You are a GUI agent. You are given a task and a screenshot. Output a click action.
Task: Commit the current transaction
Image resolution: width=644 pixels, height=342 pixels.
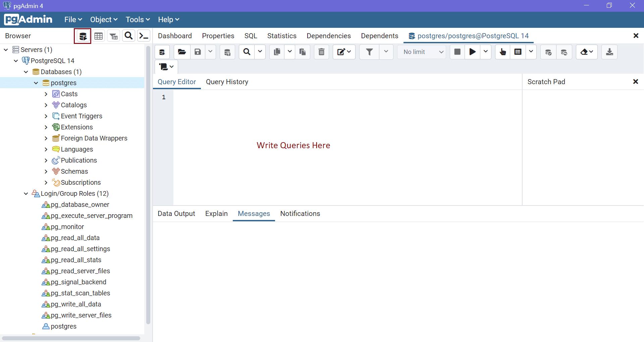tap(548, 52)
